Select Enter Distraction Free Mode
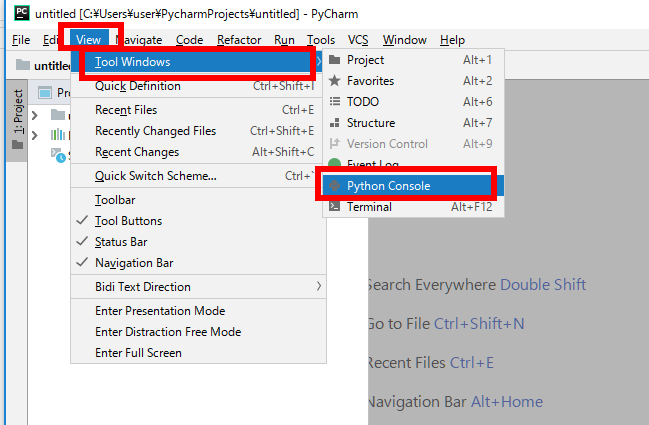 [x=199, y=332]
